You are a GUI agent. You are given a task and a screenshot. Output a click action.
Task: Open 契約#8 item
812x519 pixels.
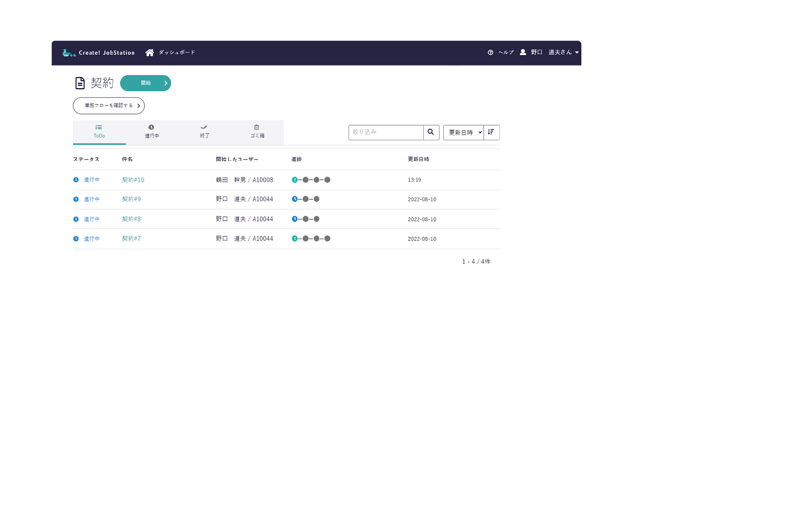131,219
